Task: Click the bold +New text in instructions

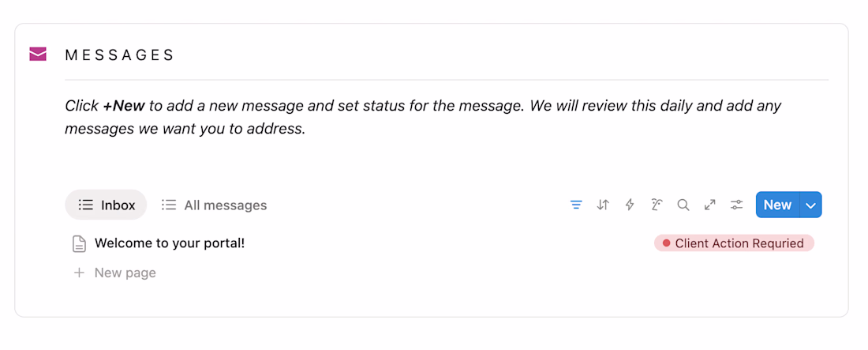Action: click(x=124, y=106)
